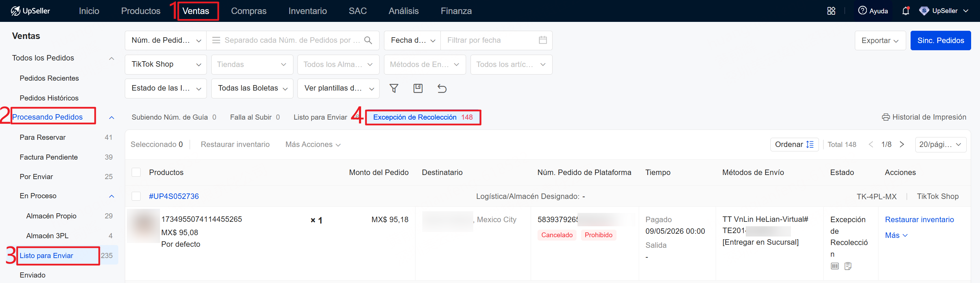Open Inventario menu
This screenshot has width=980, height=283.
point(307,11)
